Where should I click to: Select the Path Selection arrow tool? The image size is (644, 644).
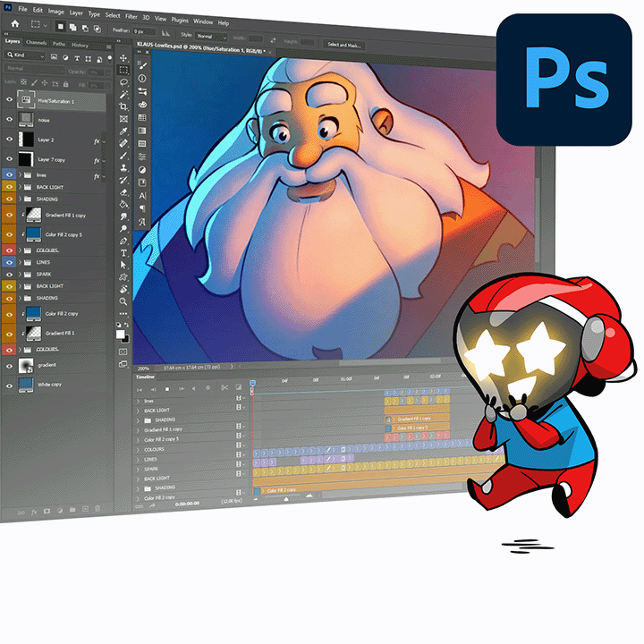[x=123, y=265]
